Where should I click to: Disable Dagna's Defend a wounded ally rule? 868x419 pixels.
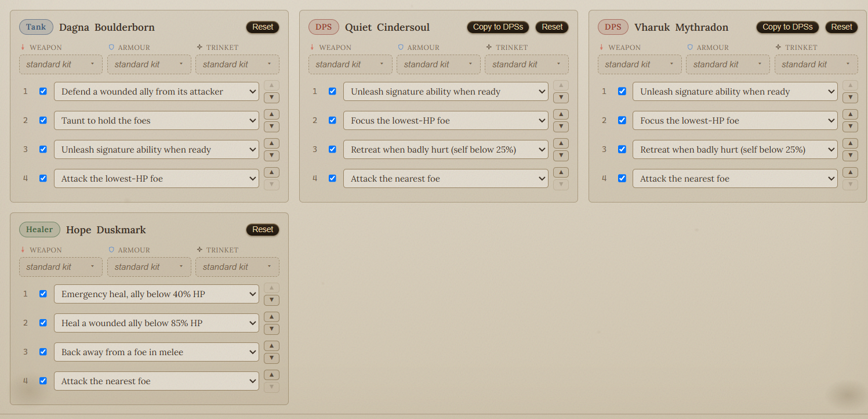coord(43,91)
